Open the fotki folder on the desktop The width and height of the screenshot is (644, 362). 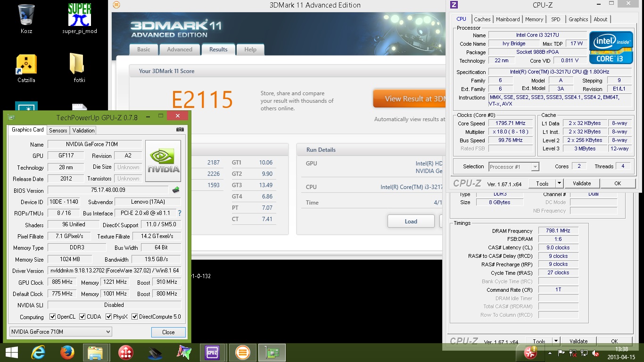[79, 68]
